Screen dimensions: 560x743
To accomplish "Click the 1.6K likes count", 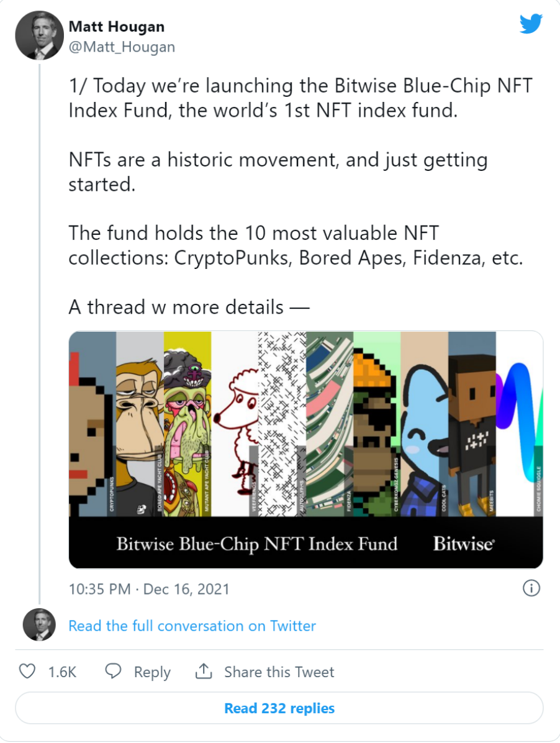I will (62, 672).
